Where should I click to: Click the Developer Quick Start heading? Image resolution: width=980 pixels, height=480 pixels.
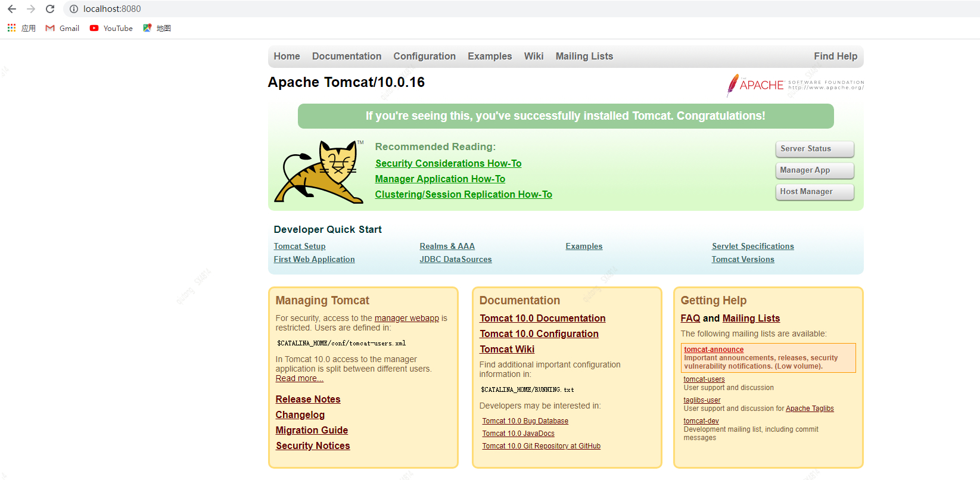point(328,229)
